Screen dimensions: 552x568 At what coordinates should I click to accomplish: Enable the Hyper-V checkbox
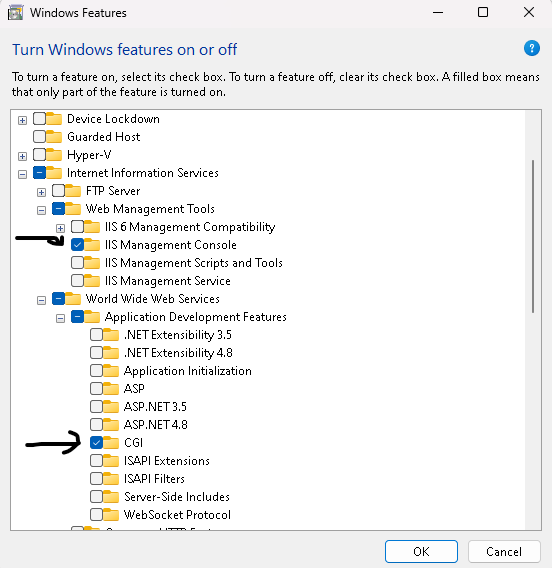[39, 155]
